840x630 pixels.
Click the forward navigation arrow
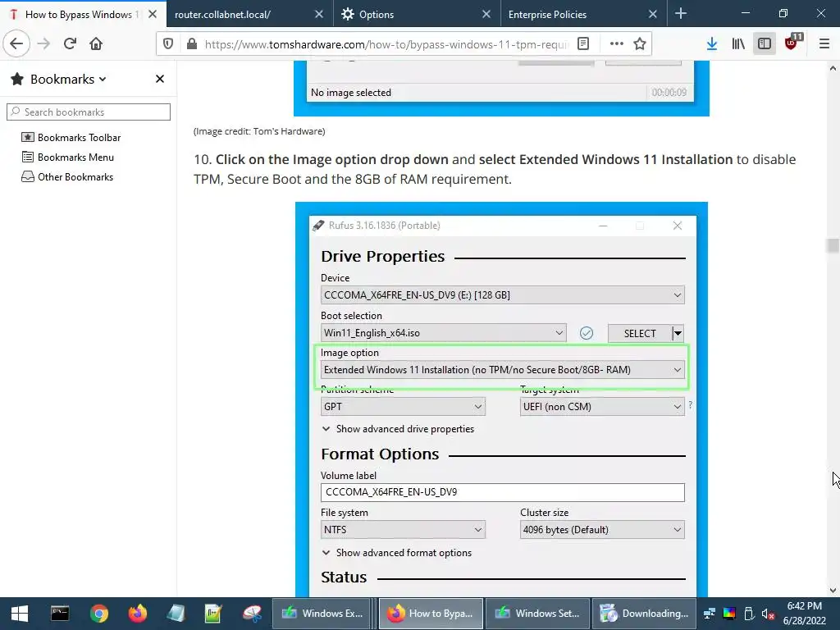[44, 44]
